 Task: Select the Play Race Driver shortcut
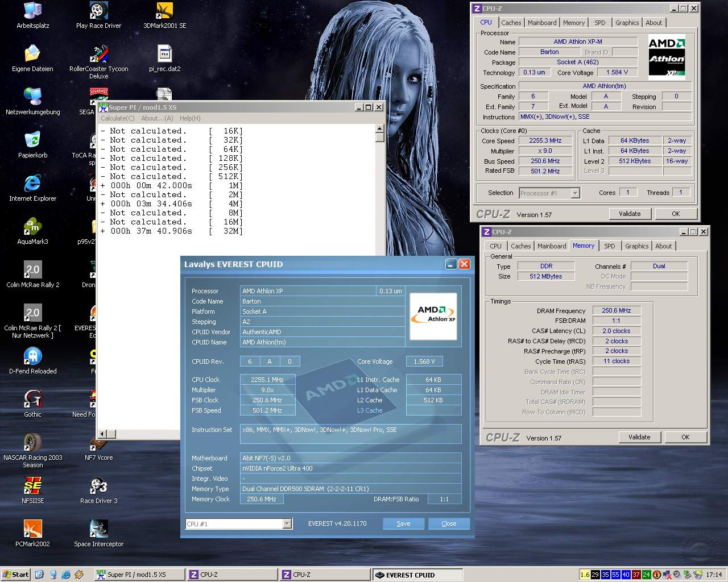pyautogui.click(x=98, y=15)
